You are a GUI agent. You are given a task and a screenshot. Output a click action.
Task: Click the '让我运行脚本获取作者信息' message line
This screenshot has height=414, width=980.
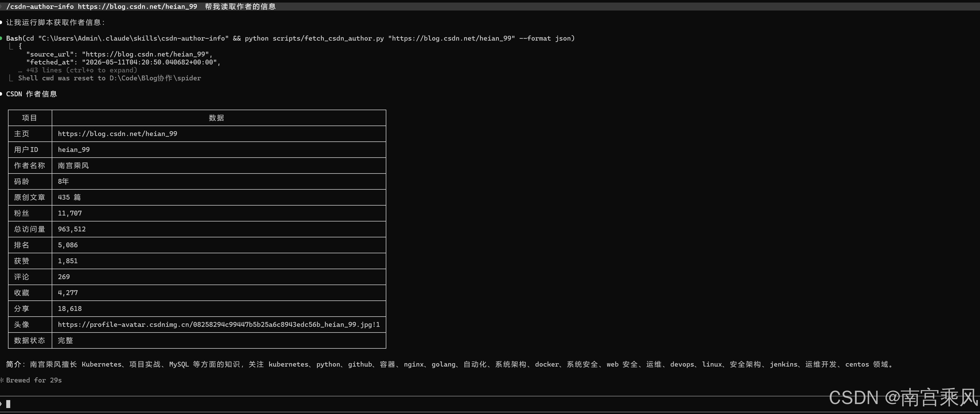point(56,22)
